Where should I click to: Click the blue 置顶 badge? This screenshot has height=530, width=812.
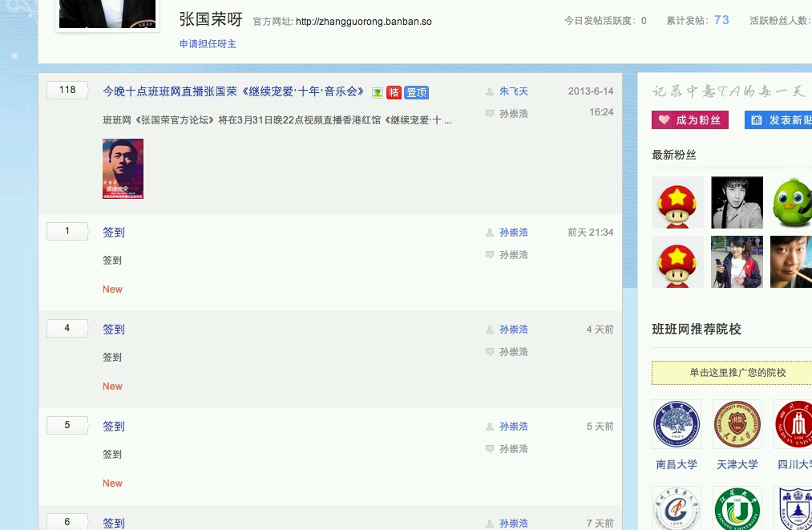(416, 93)
